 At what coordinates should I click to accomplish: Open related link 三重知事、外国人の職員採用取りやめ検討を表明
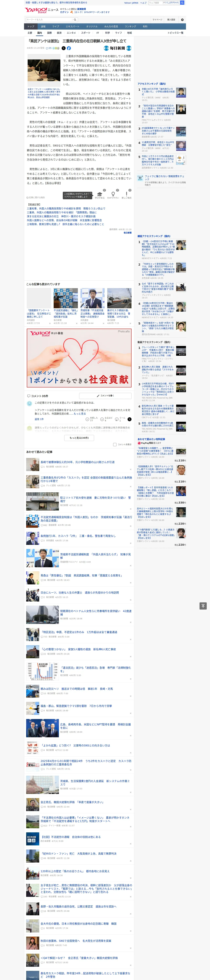[x=66, y=208]
